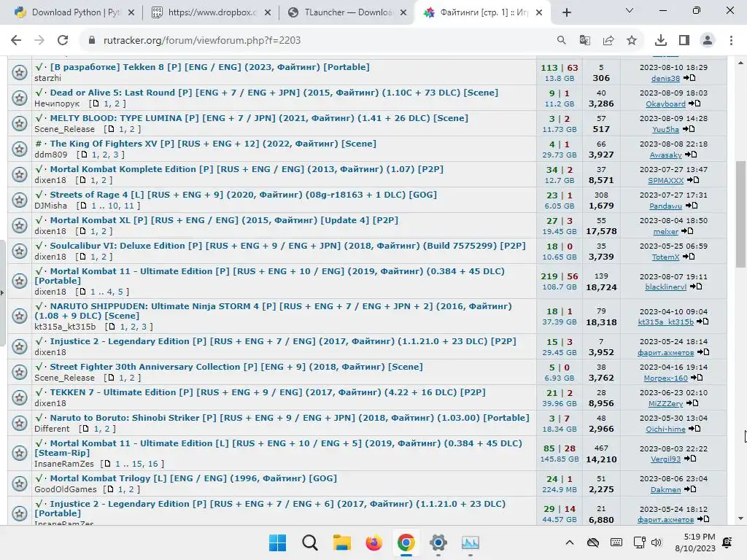Go back to previous page

click(x=16, y=41)
